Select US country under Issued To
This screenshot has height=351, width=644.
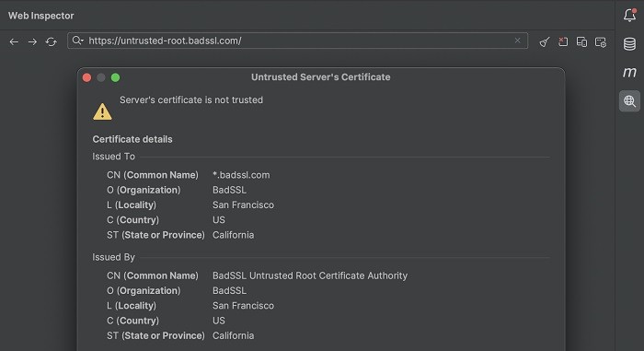tap(219, 220)
